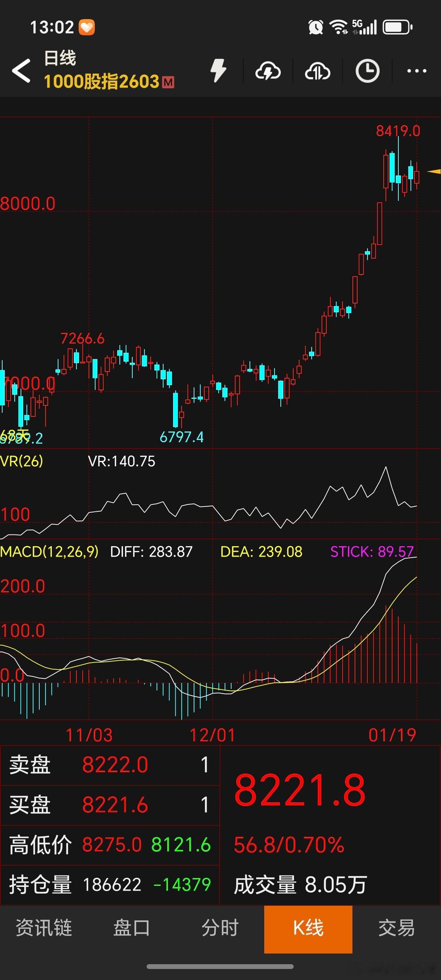
Task: Tap the 7266.6 peak label on chart
Action: coord(82,338)
